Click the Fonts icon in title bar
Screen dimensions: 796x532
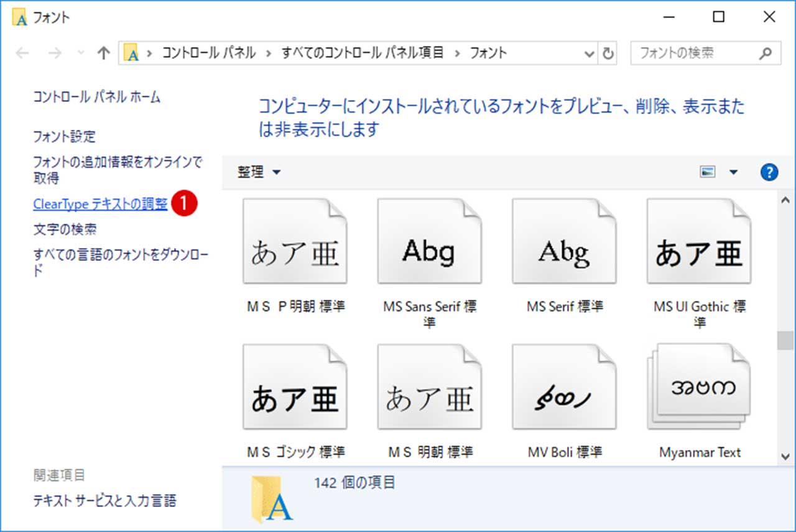coord(20,17)
